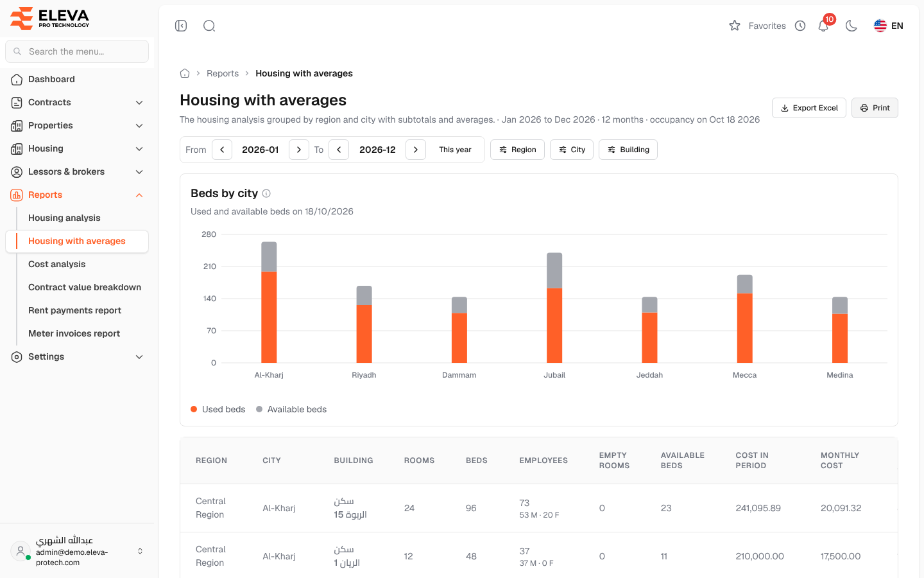
Task: Click the Properties building icon
Action: [x=17, y=125]
